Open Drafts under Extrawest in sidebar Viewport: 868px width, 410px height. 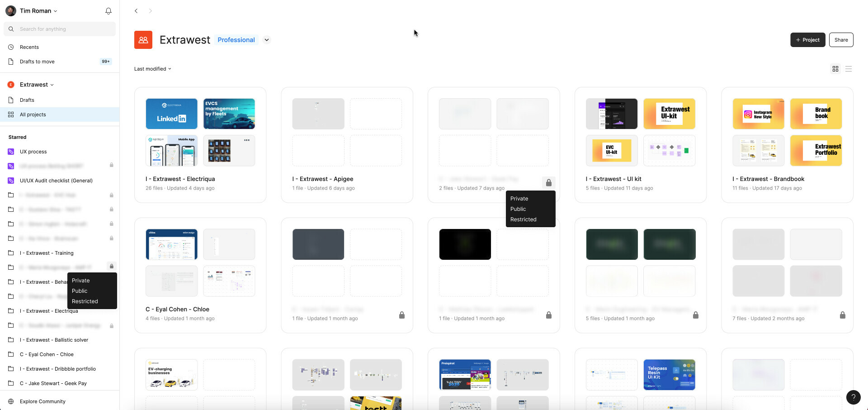[x=60, y=100]
